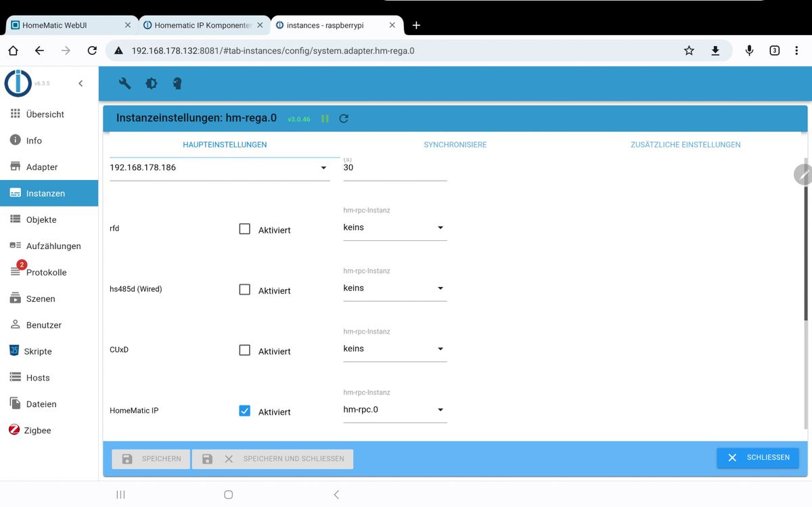Click the browser address bar URL
Screen dimensions: 812x507
point(273,51)
